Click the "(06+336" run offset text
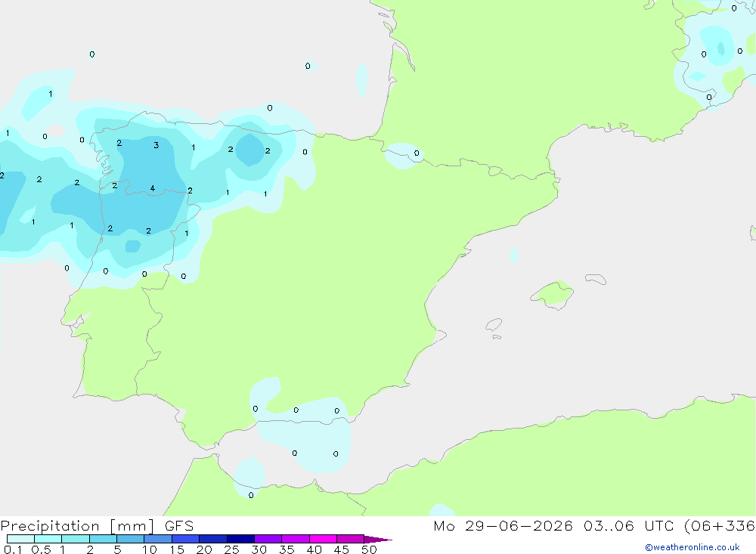756x554 pixels. 720,526
